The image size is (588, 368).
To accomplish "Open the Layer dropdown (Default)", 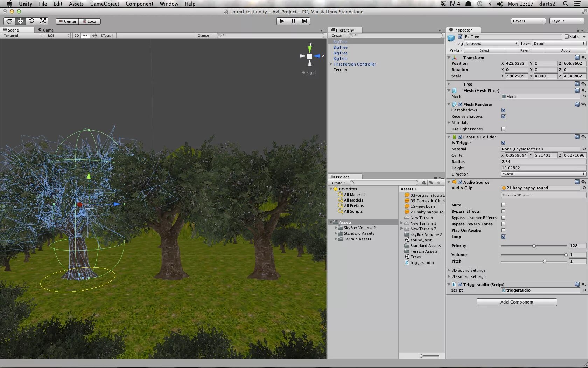I will (559, 43).
